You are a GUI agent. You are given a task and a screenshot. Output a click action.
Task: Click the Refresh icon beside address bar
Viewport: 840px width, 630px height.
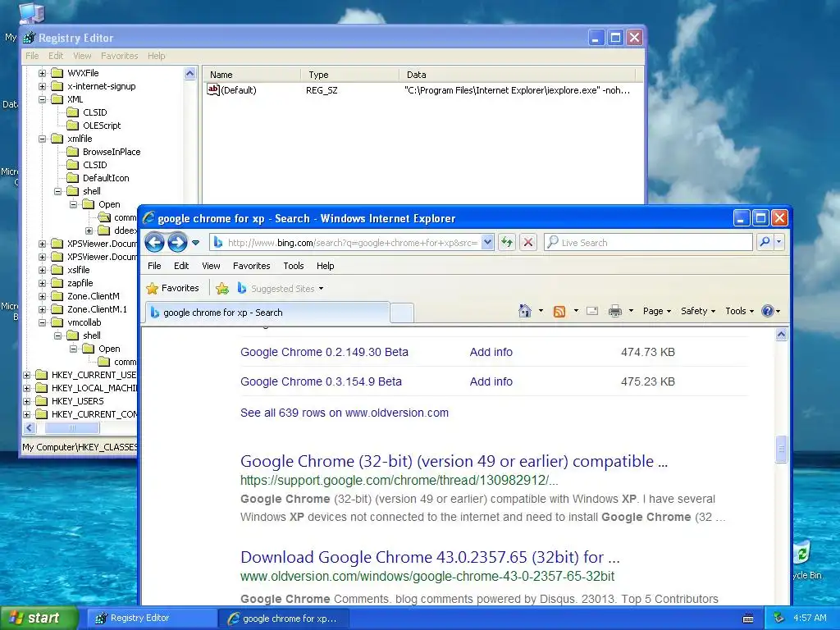(x=507, y=242)
